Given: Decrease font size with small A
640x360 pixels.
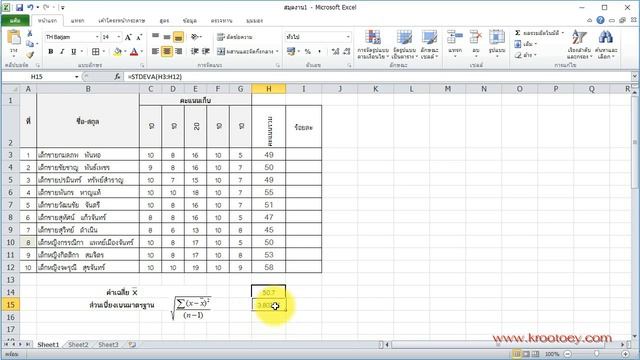Looking at the screenshot, I should (139, 37).
